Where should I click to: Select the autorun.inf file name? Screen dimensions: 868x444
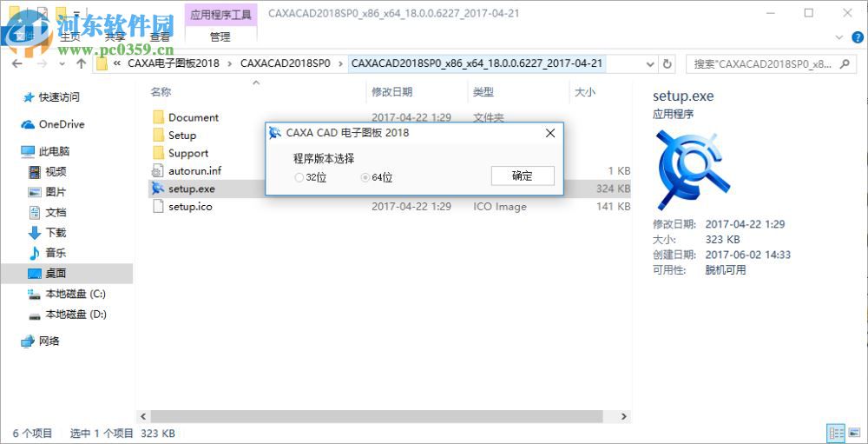(x=194, y=170)
